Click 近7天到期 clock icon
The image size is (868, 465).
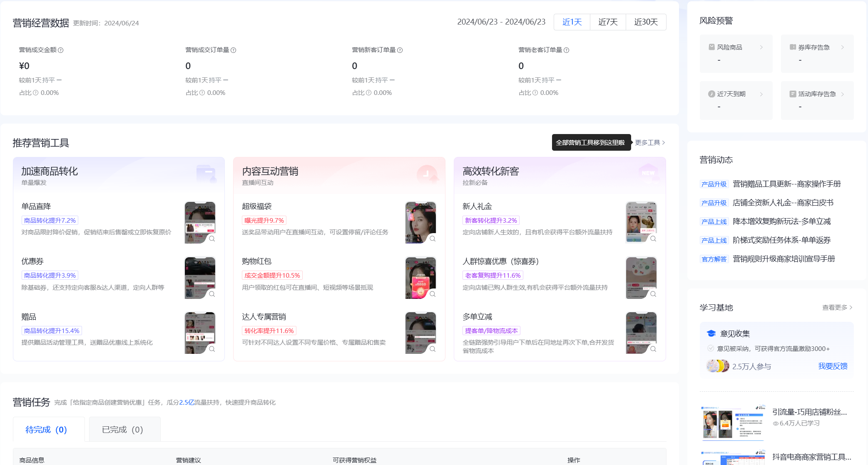tap(711, 94)
